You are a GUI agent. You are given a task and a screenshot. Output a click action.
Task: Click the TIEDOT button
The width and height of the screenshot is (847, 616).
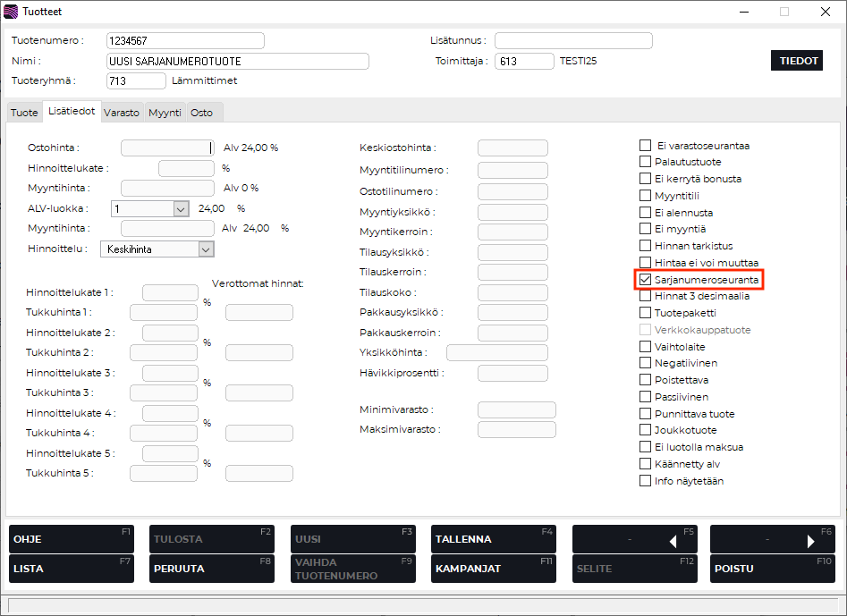(796, 61)
